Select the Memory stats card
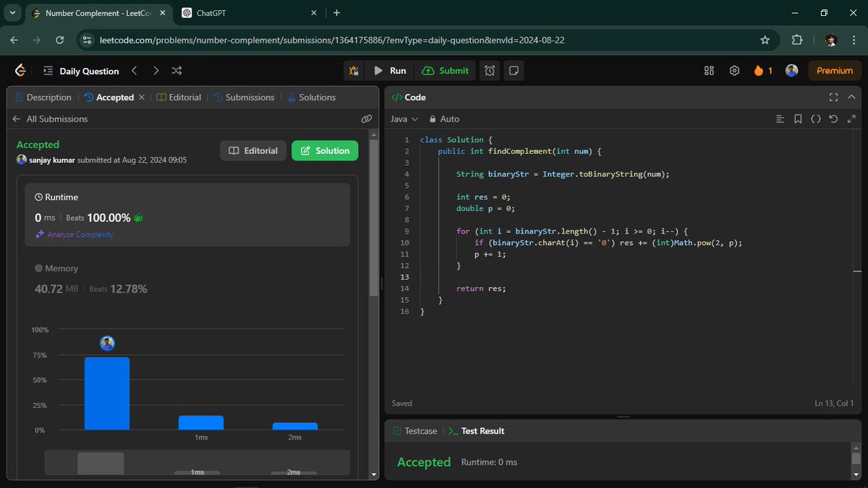Screen dimensions: 868x488 (187, 279)
